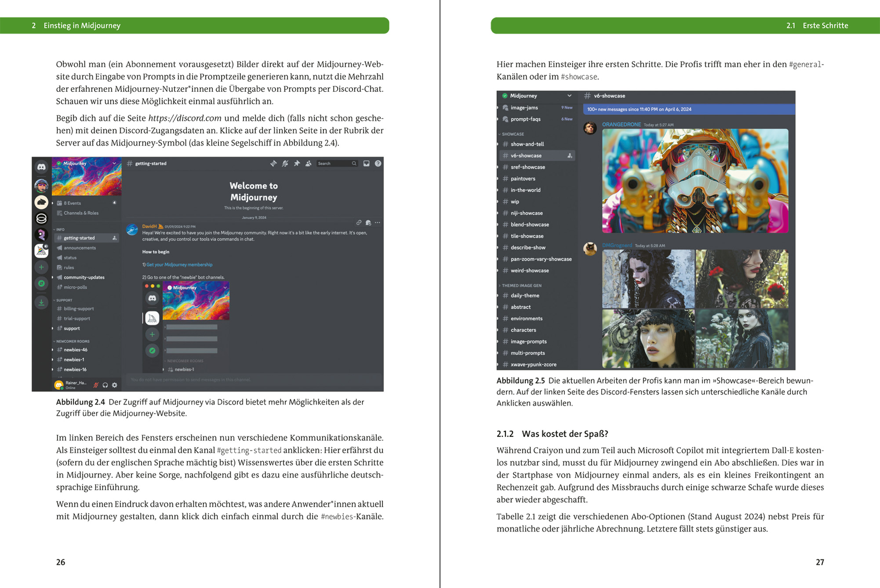
Task: Collapse the INFO channel category
Action: click(59, 229)
